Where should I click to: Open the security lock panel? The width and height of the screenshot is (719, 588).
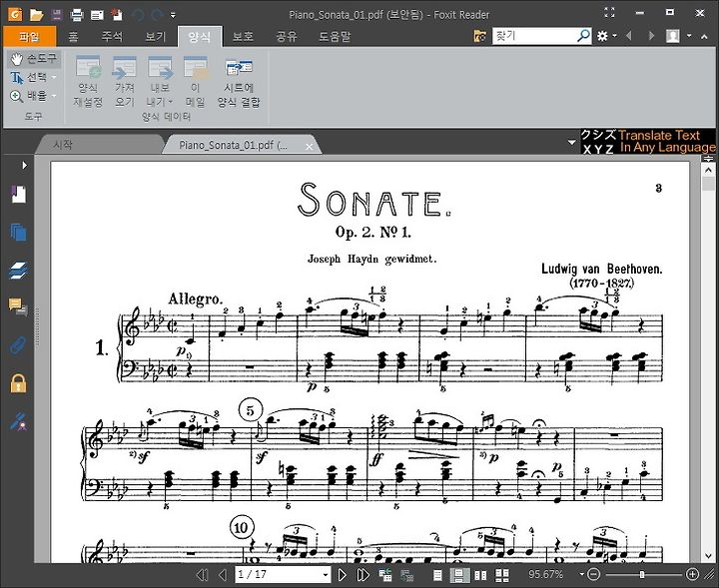pyautogui.click(x=18, y=383)
